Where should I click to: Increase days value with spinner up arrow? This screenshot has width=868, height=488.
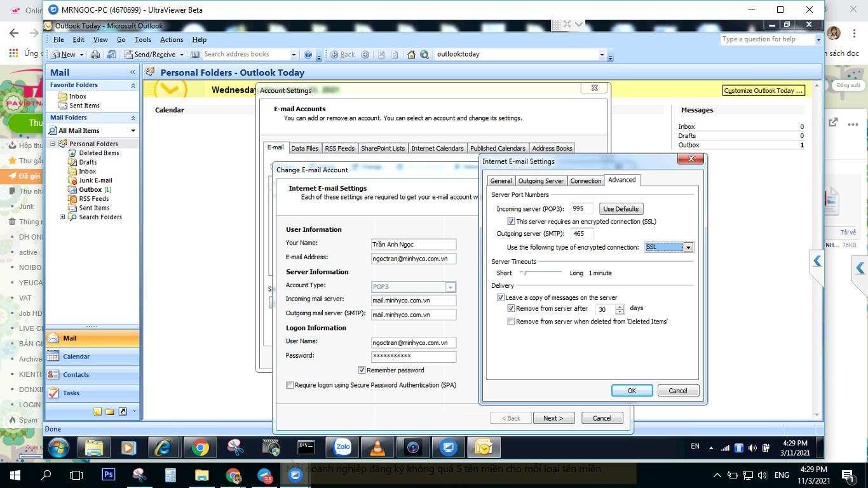[620, 306]
